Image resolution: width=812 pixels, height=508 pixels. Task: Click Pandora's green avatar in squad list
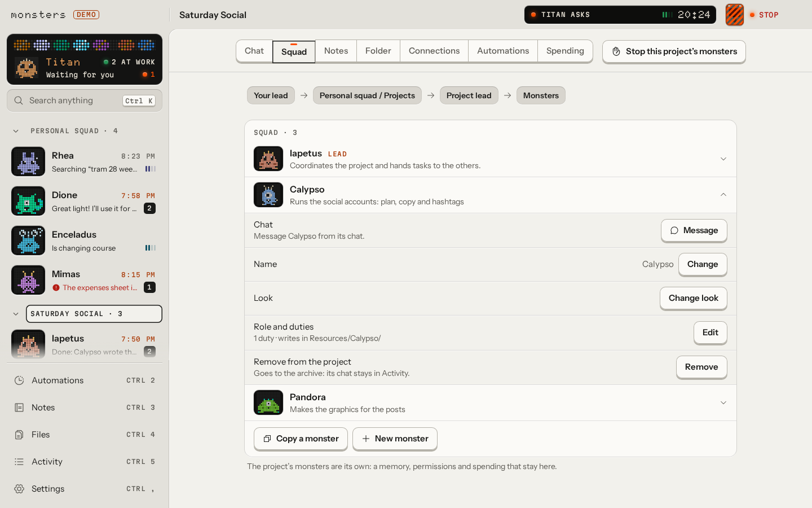(x=268, y=403)
